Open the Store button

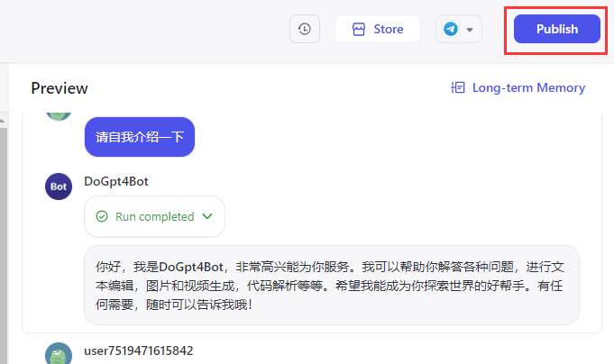[378, 29]
